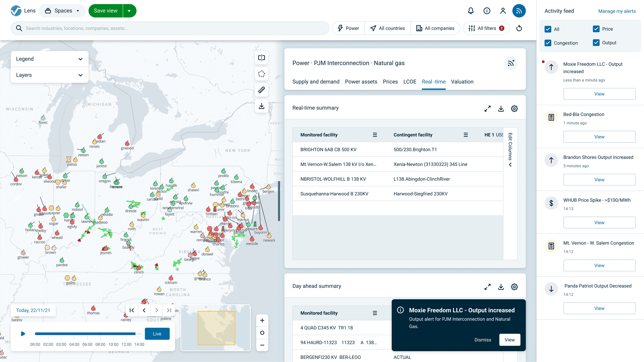Click the Lens logo

(x=16, y=11)
